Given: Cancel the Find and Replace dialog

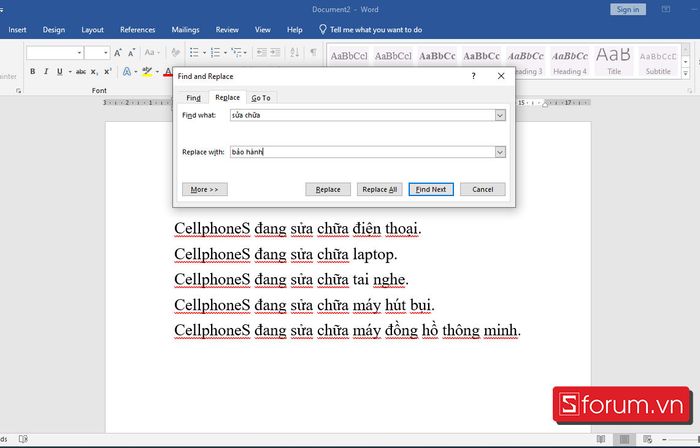Looking at the screenshot, I should coord(483,189).
